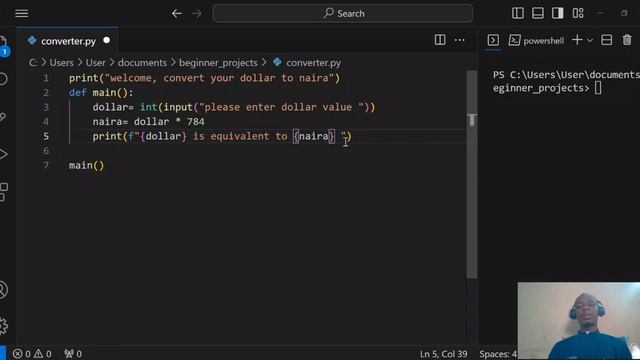Toggle primary side bar layout icon
This screenshot has height=360, width=640.
[518, 13]
